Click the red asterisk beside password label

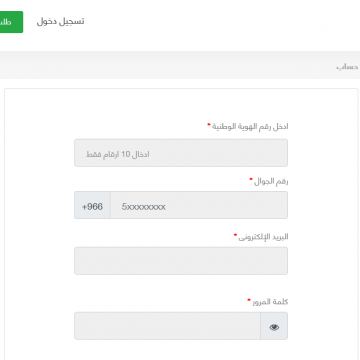click(249, 300)
